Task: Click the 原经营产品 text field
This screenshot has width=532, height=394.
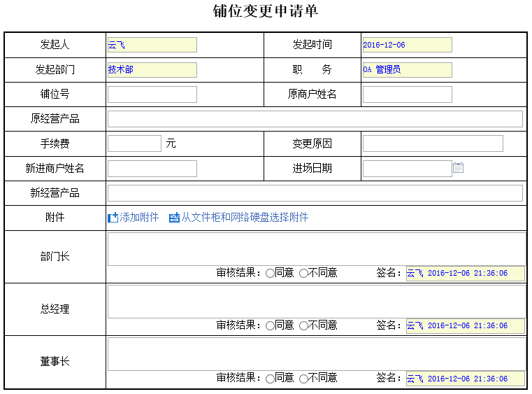Action: [315, 119]
